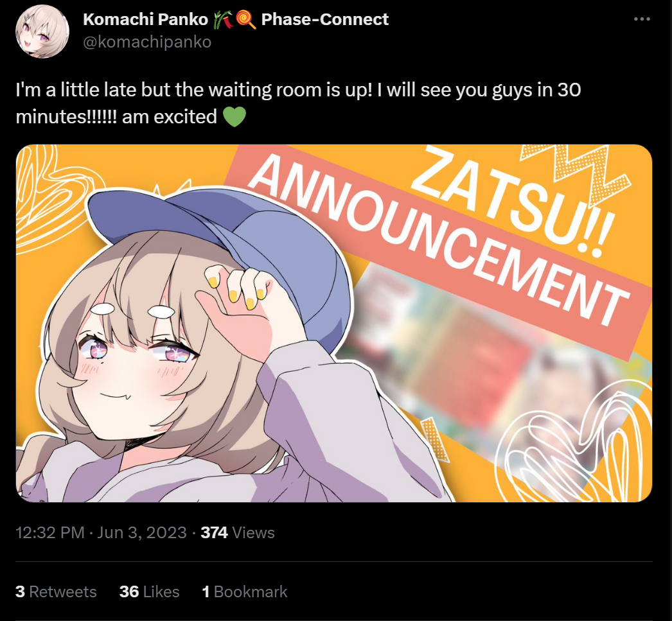Open the 1 Bookmark count
The width and height of the screenshot is (672, 621).
(x=244, y=591)
